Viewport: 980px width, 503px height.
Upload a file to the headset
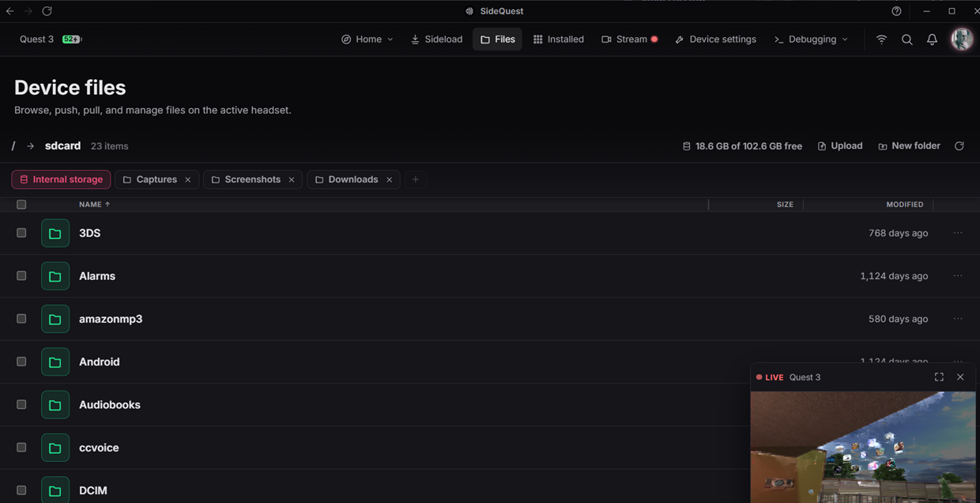pyautogui.click(x=839, y=146)
